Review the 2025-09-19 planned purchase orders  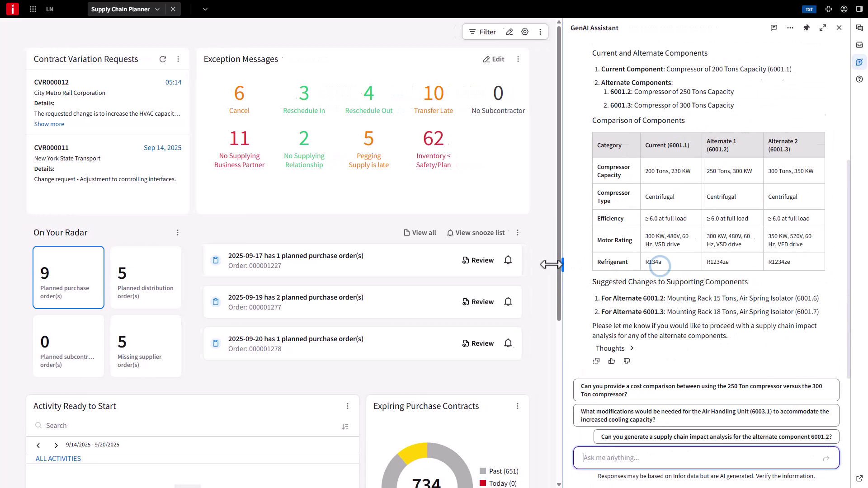point(478,302)
